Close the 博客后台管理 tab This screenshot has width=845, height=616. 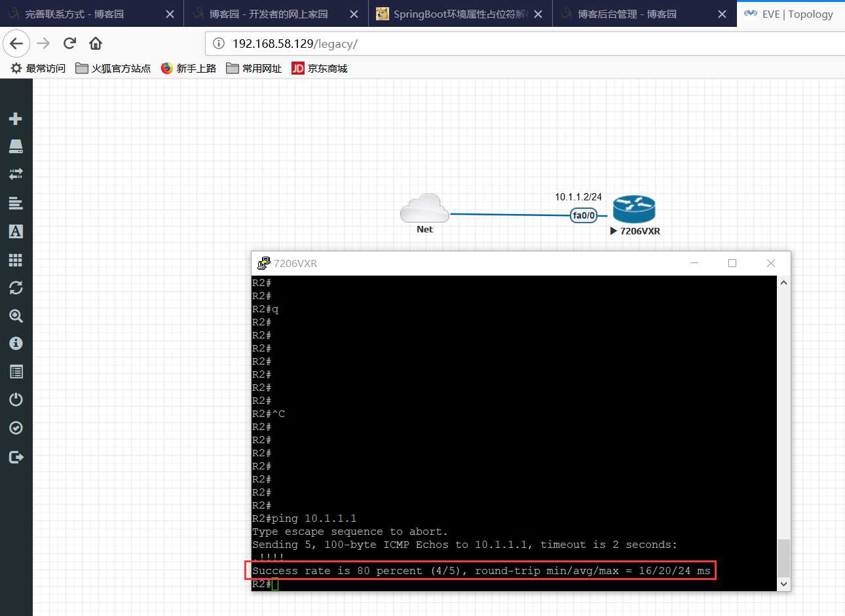[x=722, y=14]
